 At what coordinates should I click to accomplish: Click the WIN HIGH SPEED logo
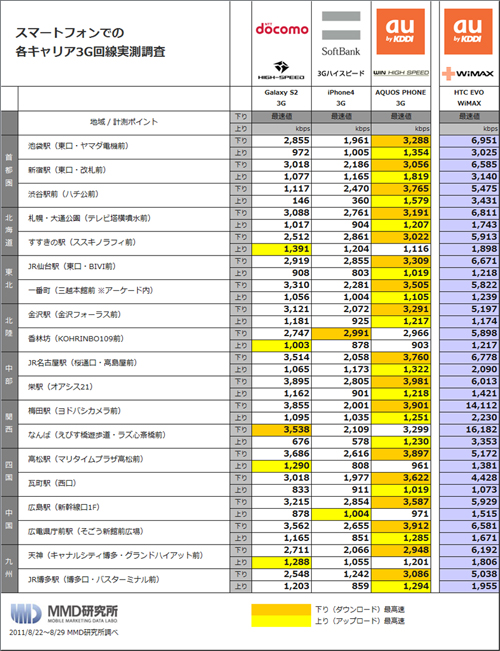tap(401, 73)
